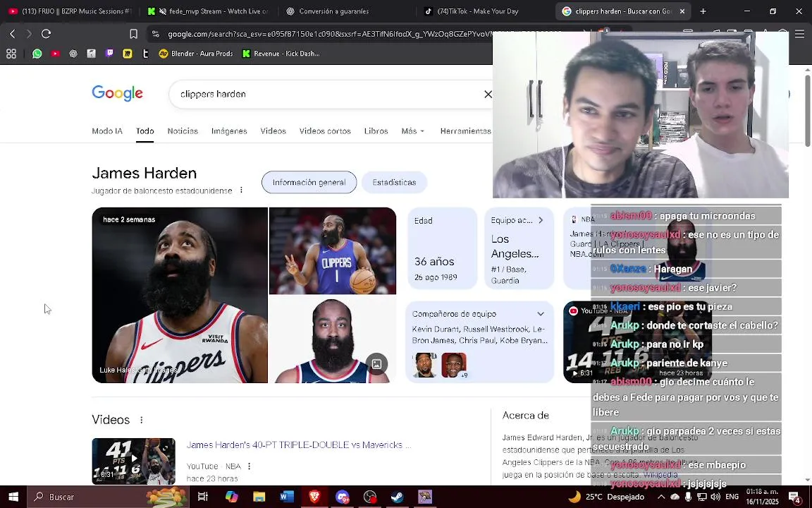The image size is (812, 508).
Task: Open the Windows Start menu
Action: [x=13, y=497]
